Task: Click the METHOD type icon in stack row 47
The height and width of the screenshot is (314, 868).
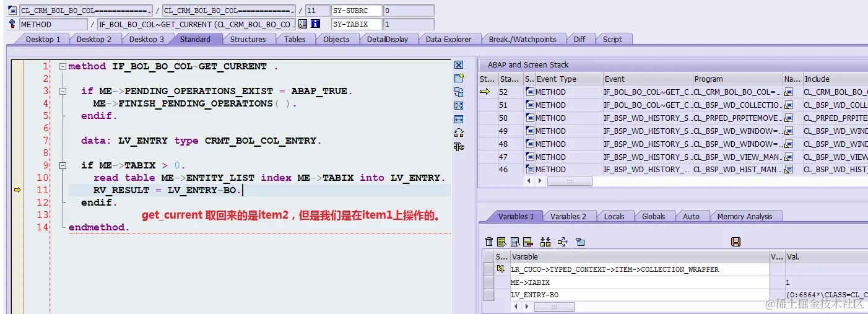Action: pos(530,157)
